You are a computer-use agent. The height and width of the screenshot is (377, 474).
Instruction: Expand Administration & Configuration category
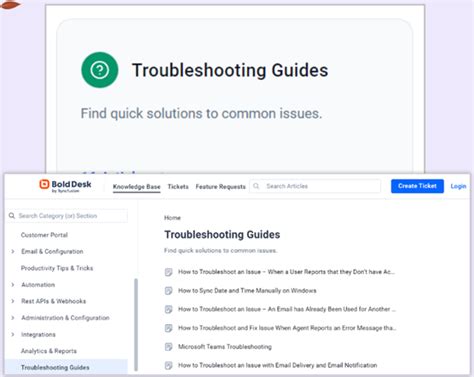[13, 318]
